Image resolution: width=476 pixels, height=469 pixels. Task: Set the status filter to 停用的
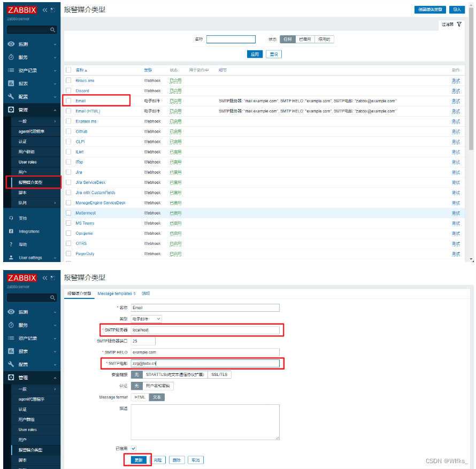[x=324, y=39]
